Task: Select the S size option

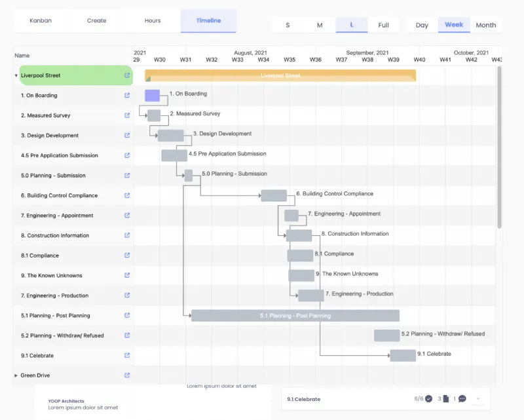Action: click(288, 25)
